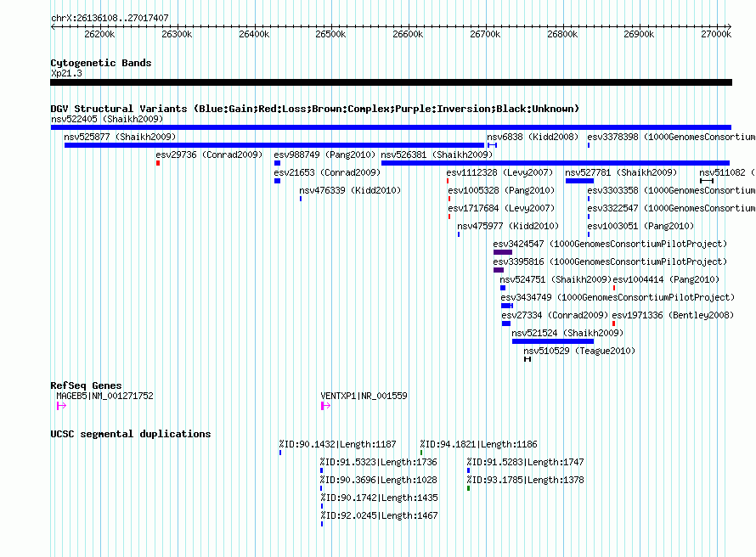Click the %ID:91.5323 Length:1736 duplication marker
The width and height of the screenshot is (756, 557).
[x=322, y=470]
